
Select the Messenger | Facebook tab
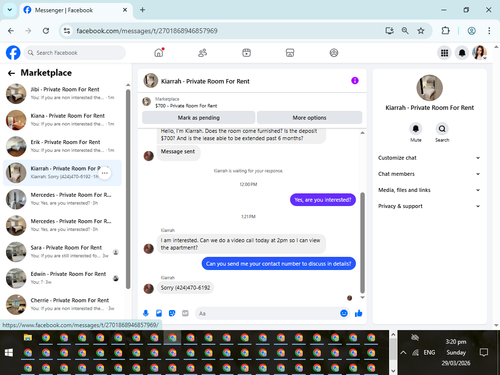pyautogui.click(x=76, y=10)
